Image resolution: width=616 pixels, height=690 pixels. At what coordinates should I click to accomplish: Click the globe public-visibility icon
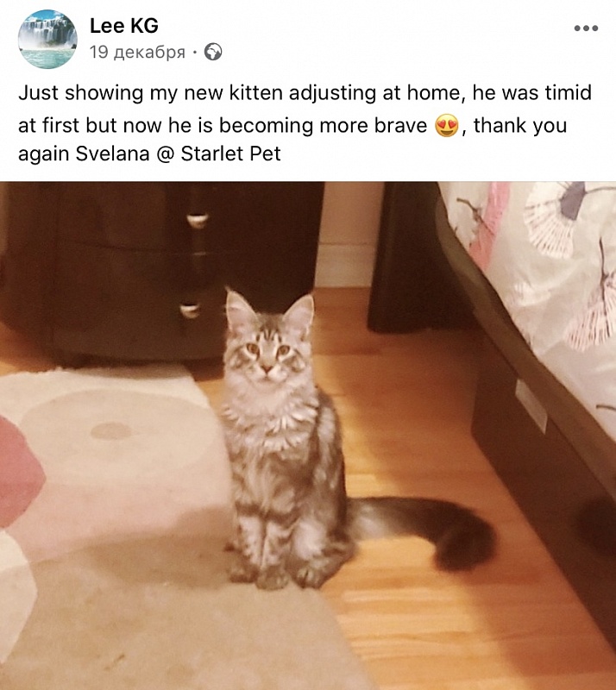click(x=213, y=52)
